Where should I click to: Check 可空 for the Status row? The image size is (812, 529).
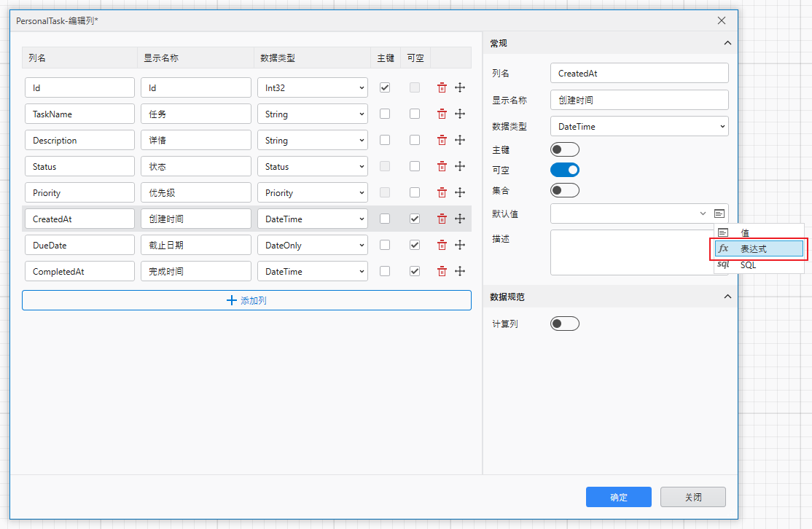tap(415, 166)
